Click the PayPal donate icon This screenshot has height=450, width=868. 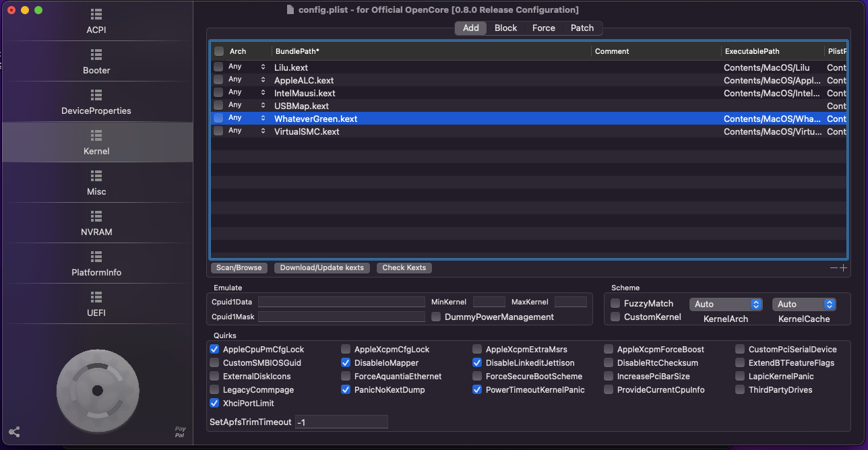pos(180,432)
